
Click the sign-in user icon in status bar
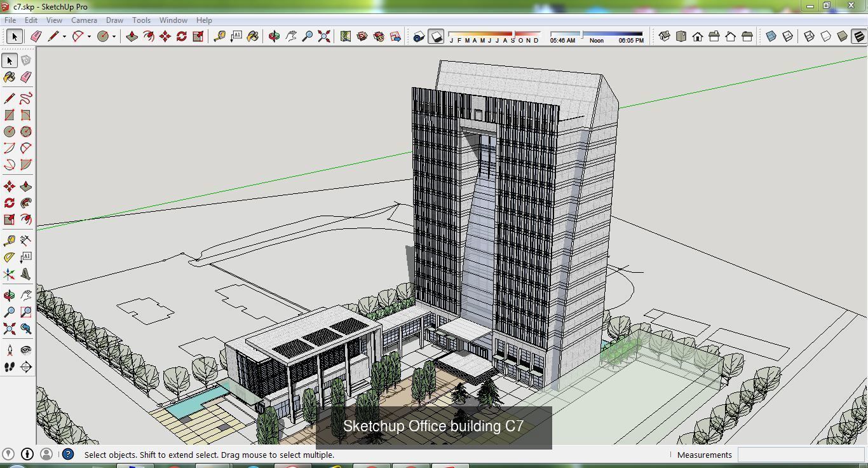click(46, 454)
